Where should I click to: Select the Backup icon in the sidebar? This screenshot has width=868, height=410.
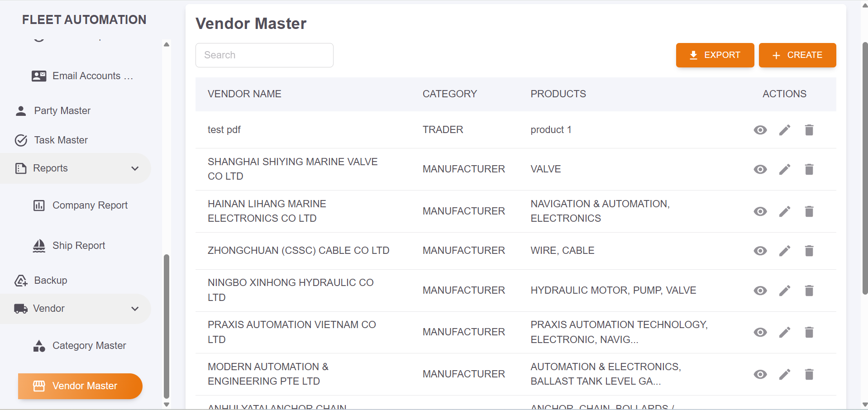coord(21,280)
